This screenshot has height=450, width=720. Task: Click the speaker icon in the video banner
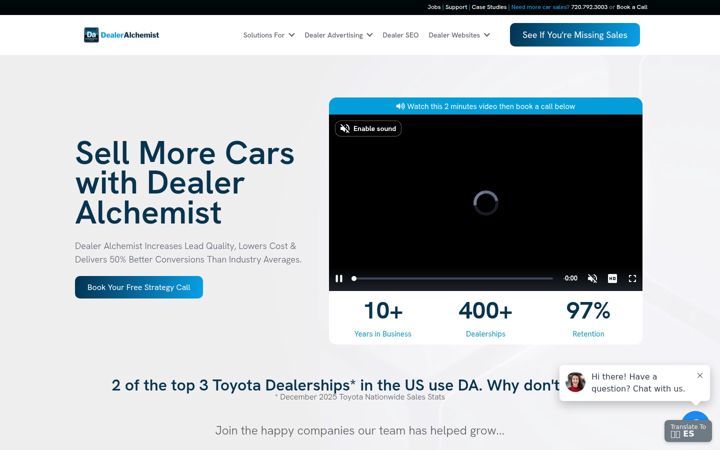400,106
